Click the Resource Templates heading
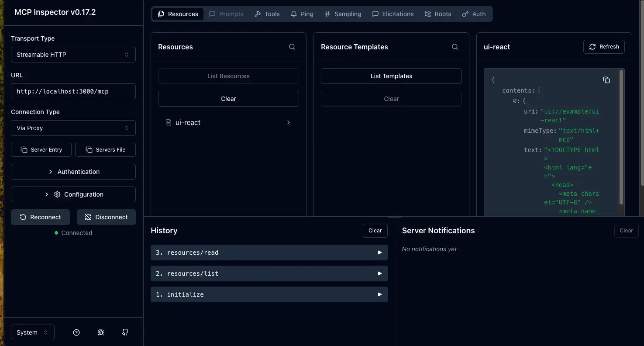 coord(355,47)
